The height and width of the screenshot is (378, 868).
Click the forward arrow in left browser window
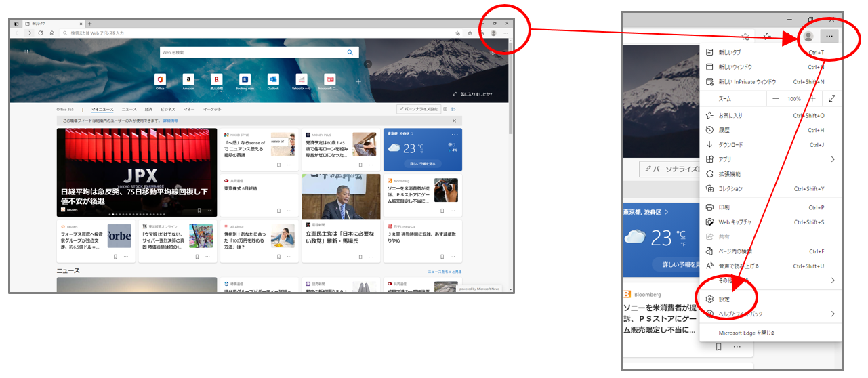coord(29,33)
